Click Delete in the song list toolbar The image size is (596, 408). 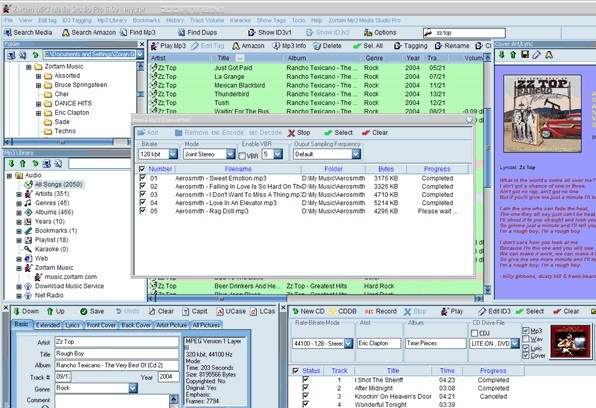(327, 46)
